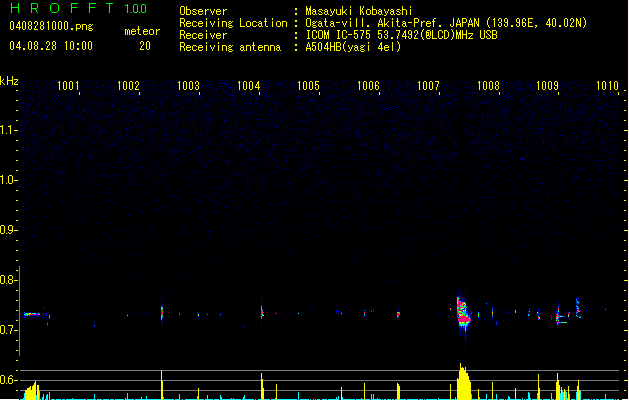Screen dimensions: 629x400
Task: Click the horizontal echo trace at recording start
Action: coord(32,314)
